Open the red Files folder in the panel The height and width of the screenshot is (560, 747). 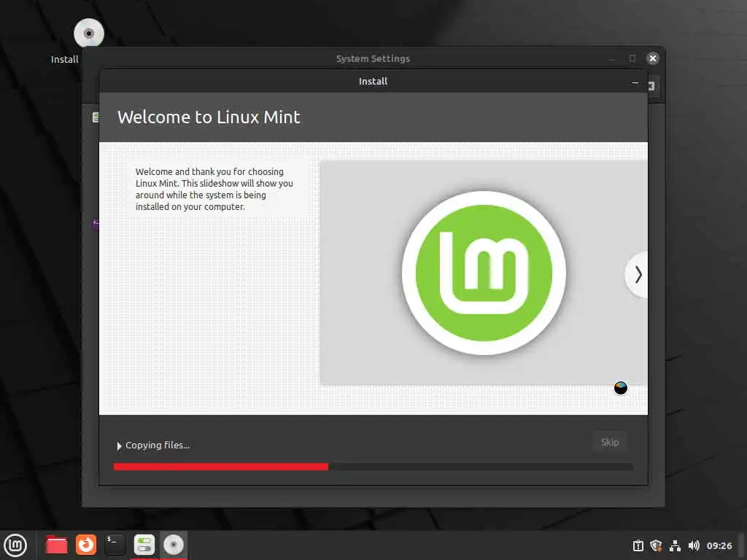56,545
